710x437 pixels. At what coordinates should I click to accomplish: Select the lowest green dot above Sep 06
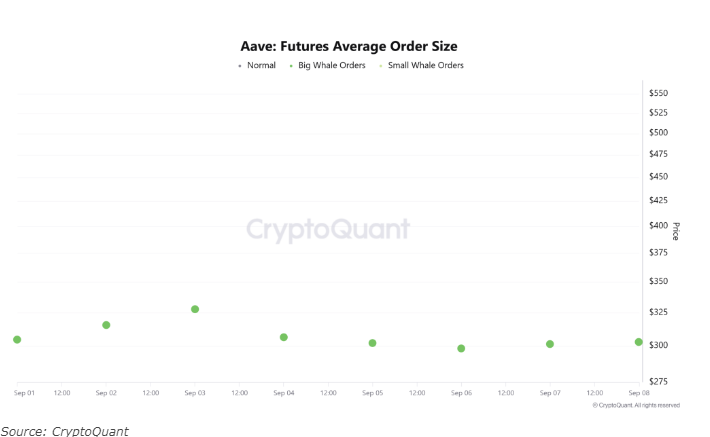[x=461, y=348]
